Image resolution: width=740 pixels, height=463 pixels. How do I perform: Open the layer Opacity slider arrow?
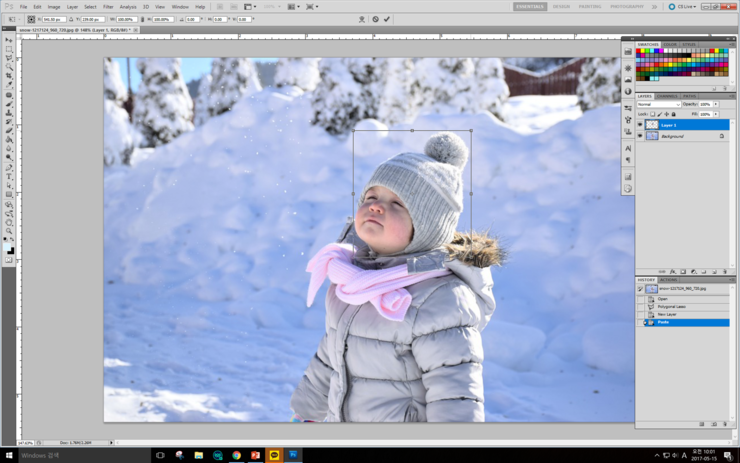pyautogui.click(x=716, y=104)
